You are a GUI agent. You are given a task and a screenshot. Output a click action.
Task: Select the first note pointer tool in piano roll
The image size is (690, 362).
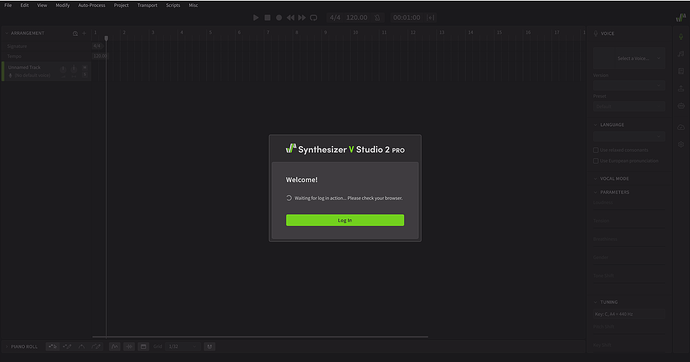pyautogui.click(x=52, y=347)
